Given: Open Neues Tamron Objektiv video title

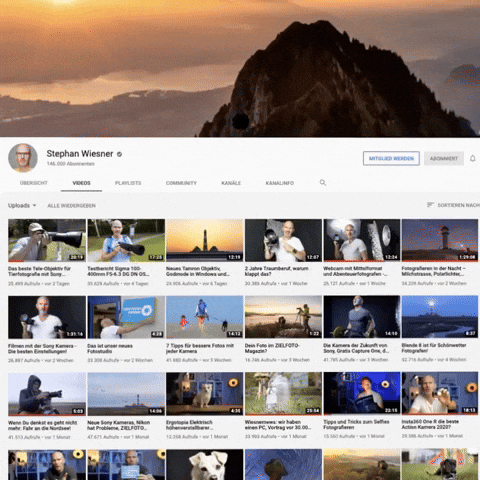Looking at the screenshot, I should point(198,271).
